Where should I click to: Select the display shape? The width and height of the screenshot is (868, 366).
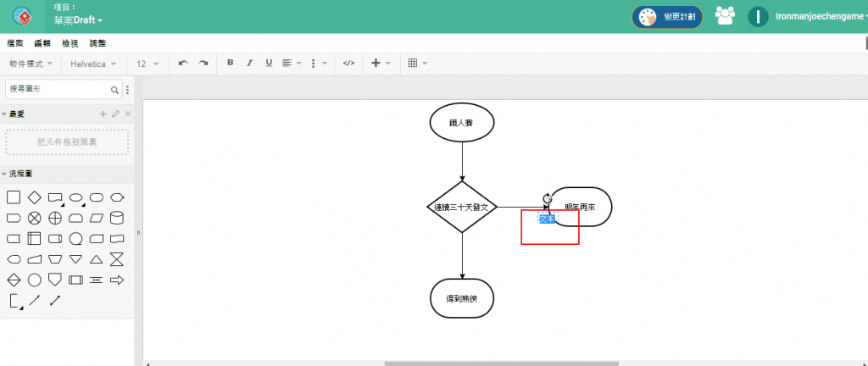pos(14,259)
